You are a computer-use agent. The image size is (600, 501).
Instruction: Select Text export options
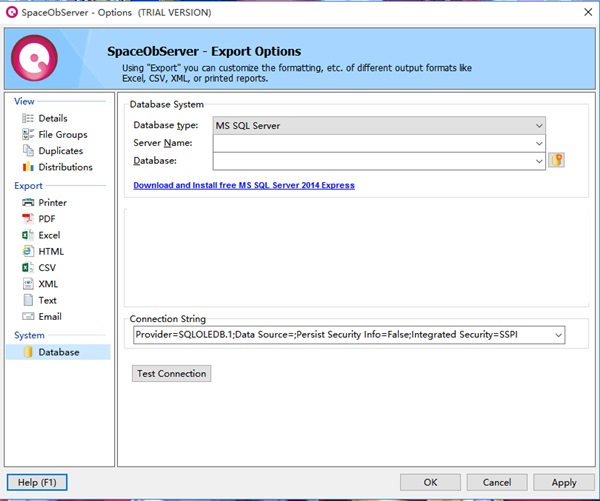[x=47, y=300]
